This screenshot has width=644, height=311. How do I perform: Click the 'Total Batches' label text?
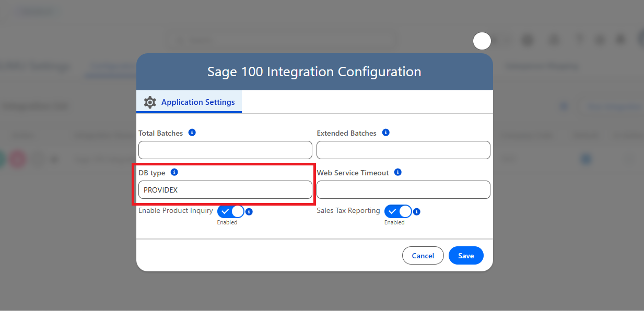coord(161,134)
